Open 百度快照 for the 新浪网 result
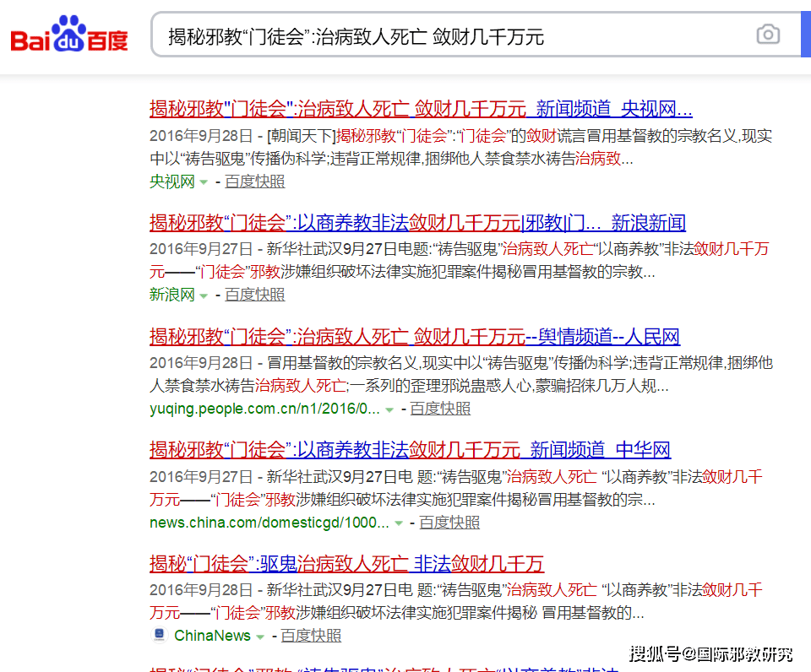811x672 pixels. [255, 295]
